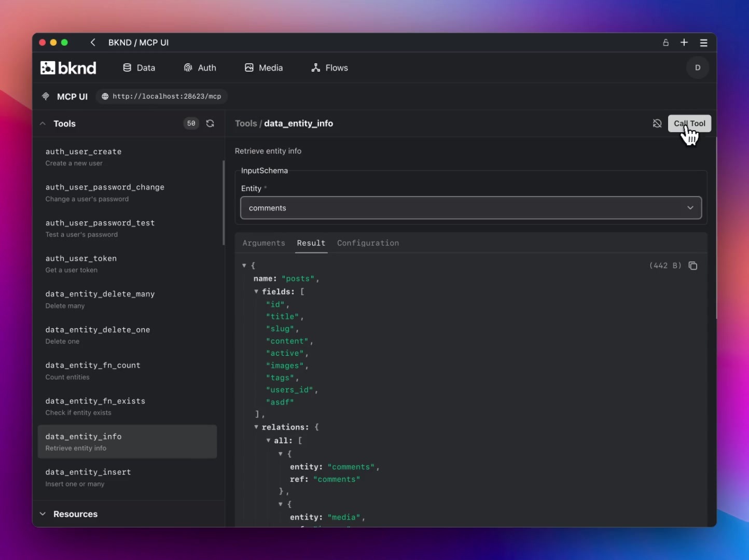Switch to the Arguments tab
The width and height of the screenshot is (749, 560).
pos(263,243)
